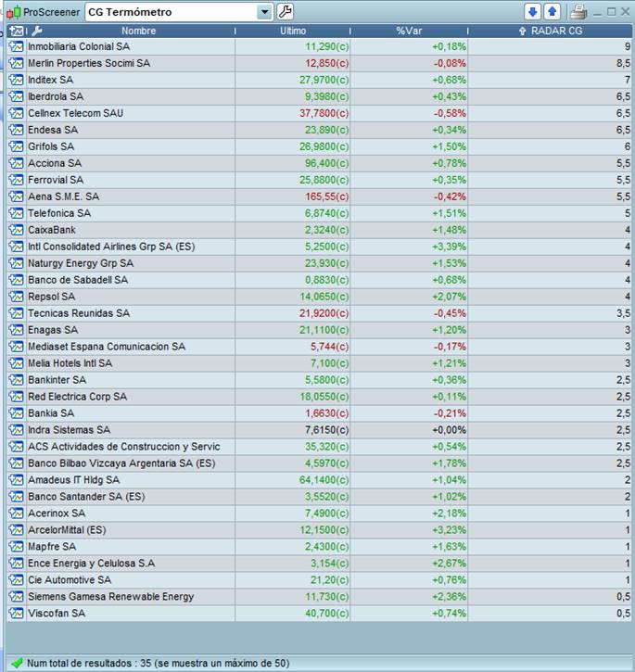
Task: Open column settings wrench in table header
Action: click(37, 31)
